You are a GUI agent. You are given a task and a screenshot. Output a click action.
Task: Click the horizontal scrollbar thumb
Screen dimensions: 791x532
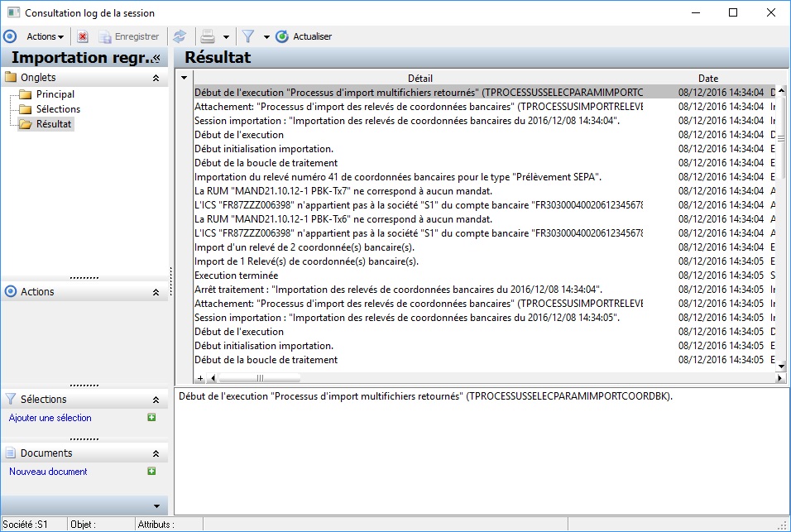click(x=259, y=377)
